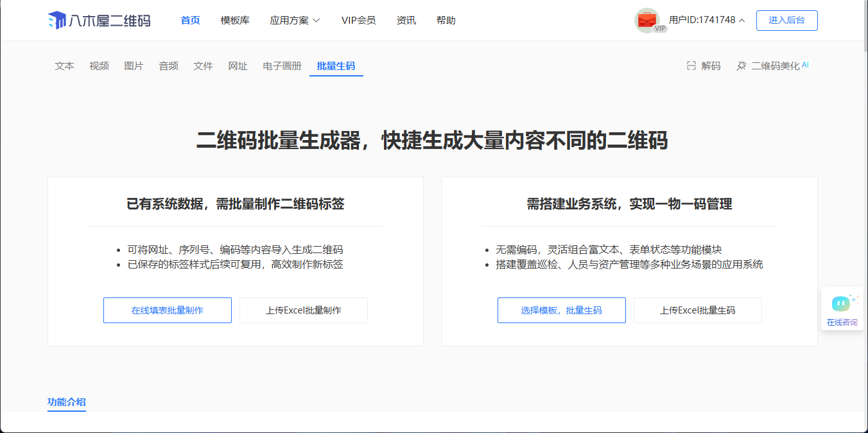Open the VIP会员 page
868x433 pixels.
tap(358, 21)
